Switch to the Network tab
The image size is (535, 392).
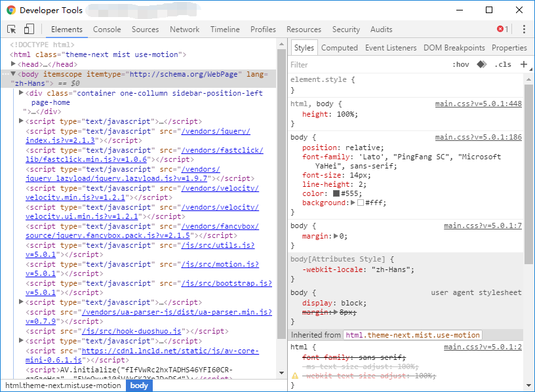point(185,29)
